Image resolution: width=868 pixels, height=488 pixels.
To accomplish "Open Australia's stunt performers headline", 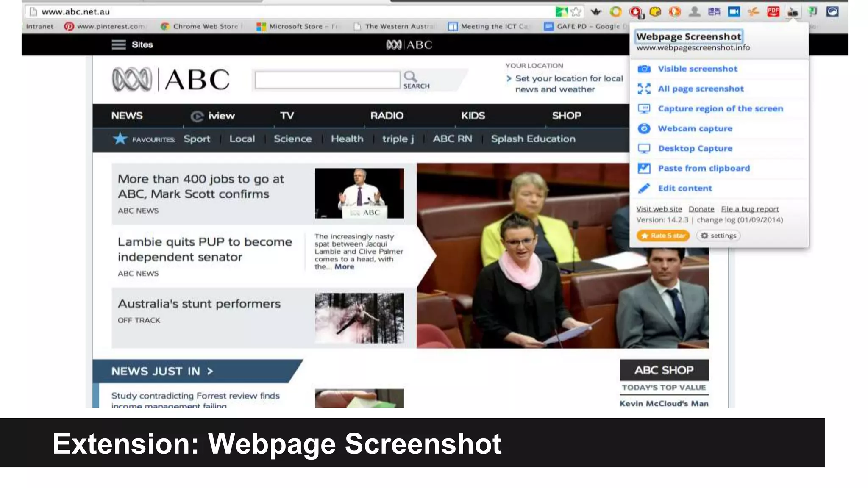I will click(x=199, y=304).
